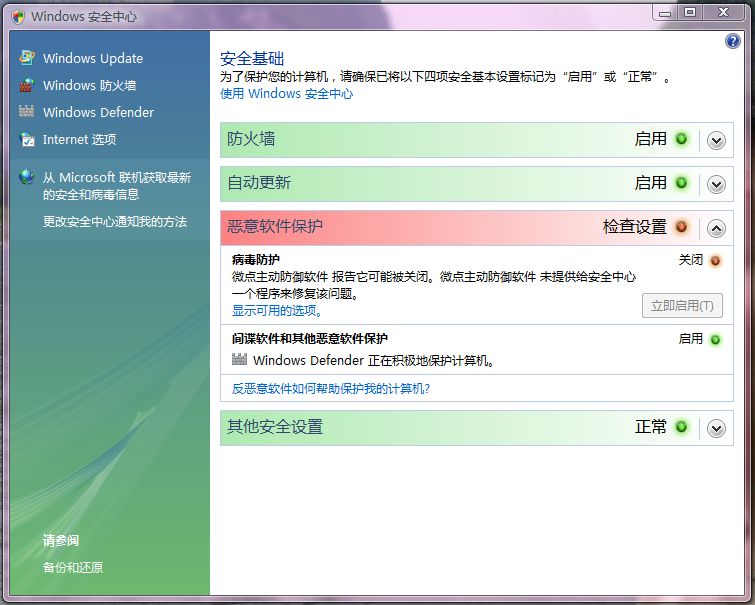
Task: Click the green status light for 其他安全设置
Action: pyautogui.click(x=681, y=427)
